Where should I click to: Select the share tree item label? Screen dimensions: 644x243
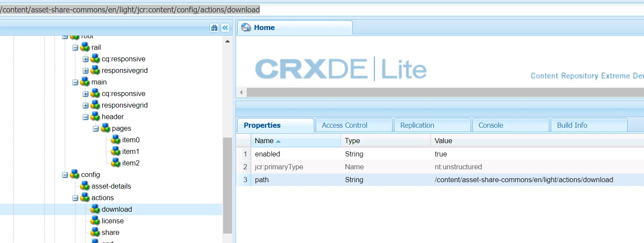coord(110,232)
